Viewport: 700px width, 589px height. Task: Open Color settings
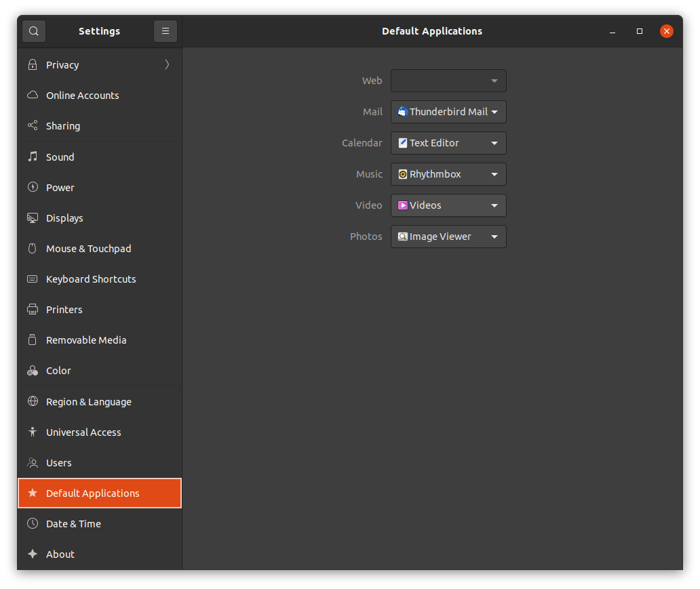click(100, 371)
